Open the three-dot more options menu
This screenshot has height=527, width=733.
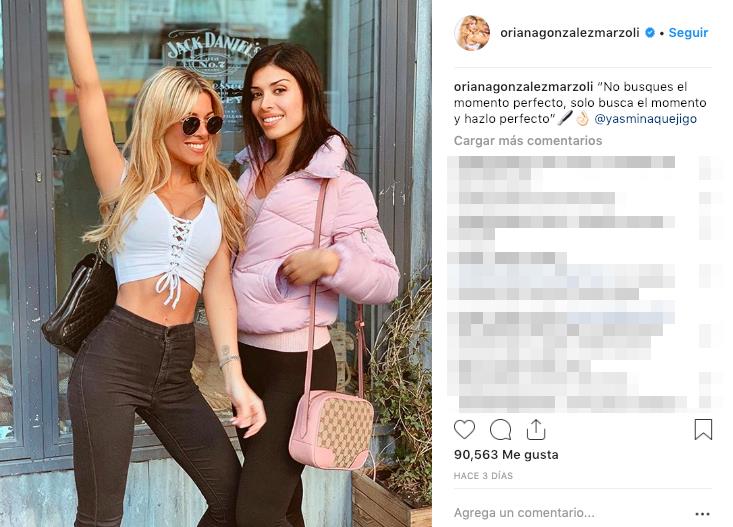click(702, 513)
